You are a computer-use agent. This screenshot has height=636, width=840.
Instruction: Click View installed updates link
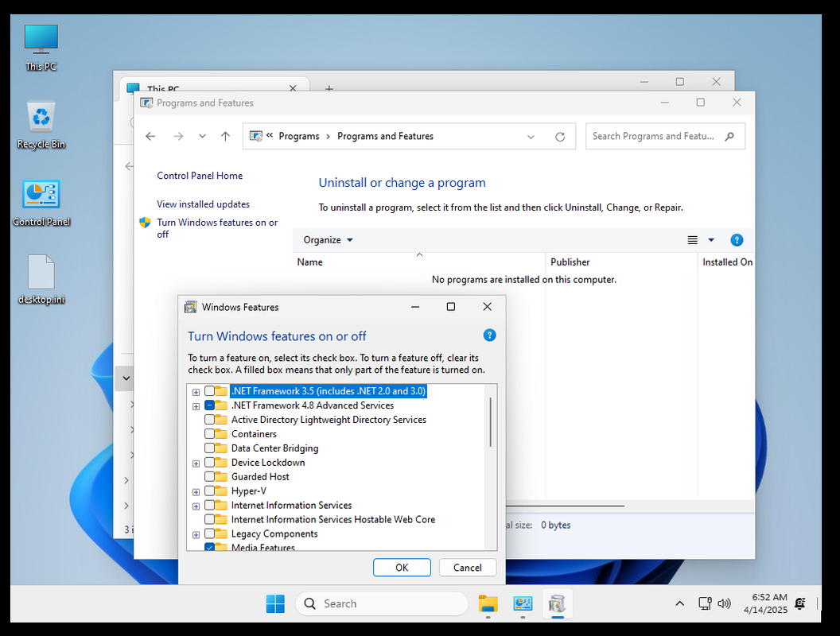pos(203,204)
